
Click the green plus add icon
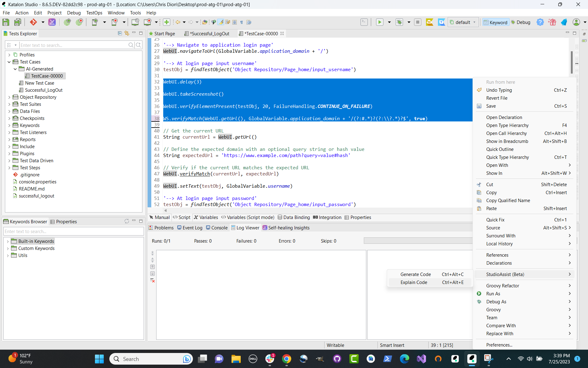pos(167,22)
